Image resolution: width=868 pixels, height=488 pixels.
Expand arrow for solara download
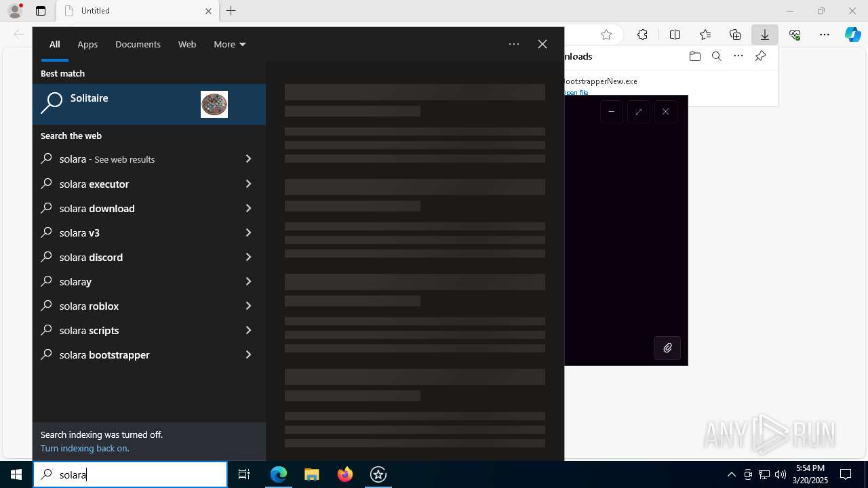pyautogui.click(x=248, y=208)
